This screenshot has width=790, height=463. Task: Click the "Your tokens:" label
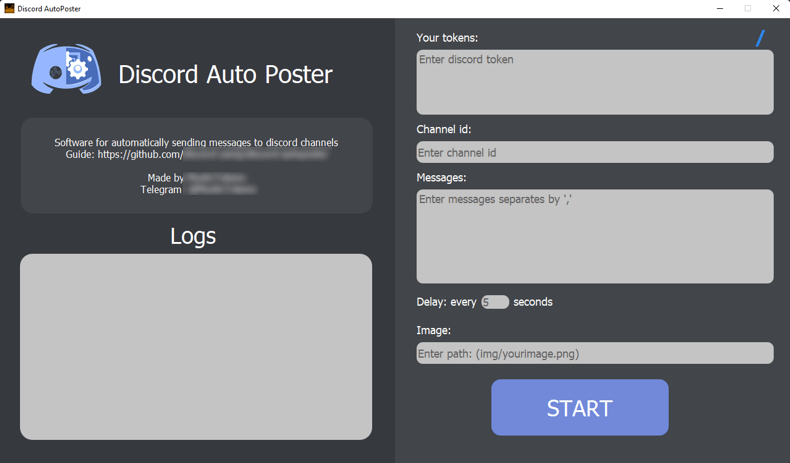click(447, 38)
